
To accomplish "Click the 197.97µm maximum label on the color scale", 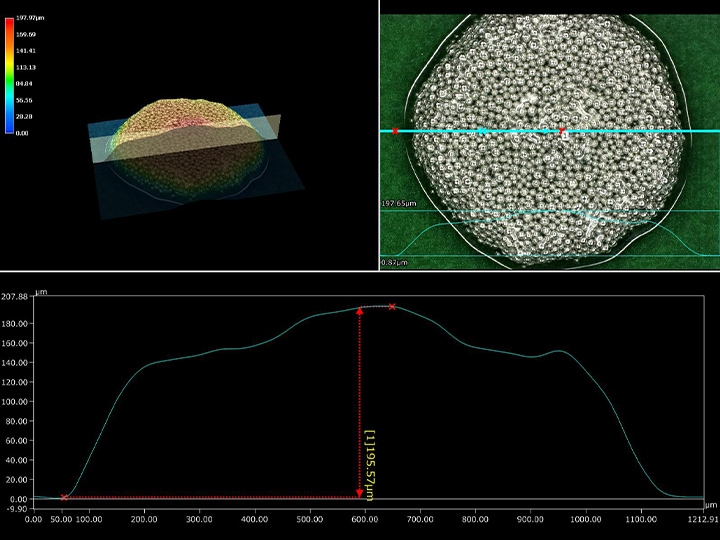I will coord(29,20).
